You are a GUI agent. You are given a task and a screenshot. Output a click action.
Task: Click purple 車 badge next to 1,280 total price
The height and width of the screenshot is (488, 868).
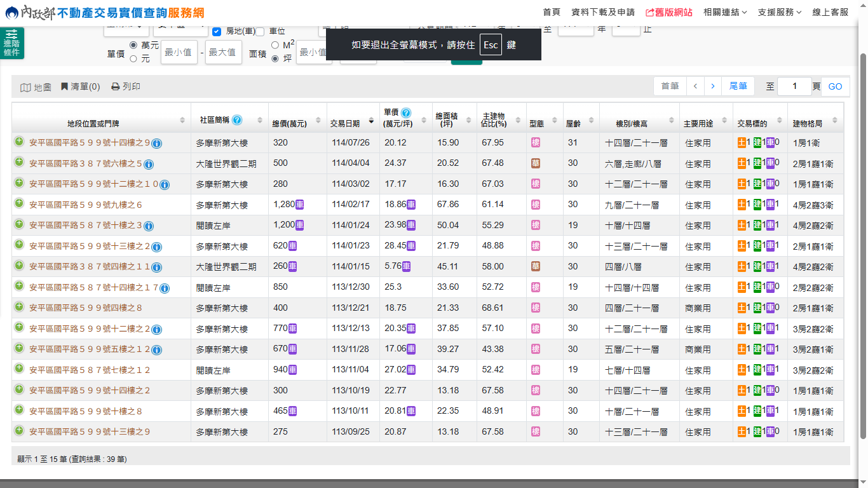299,205
